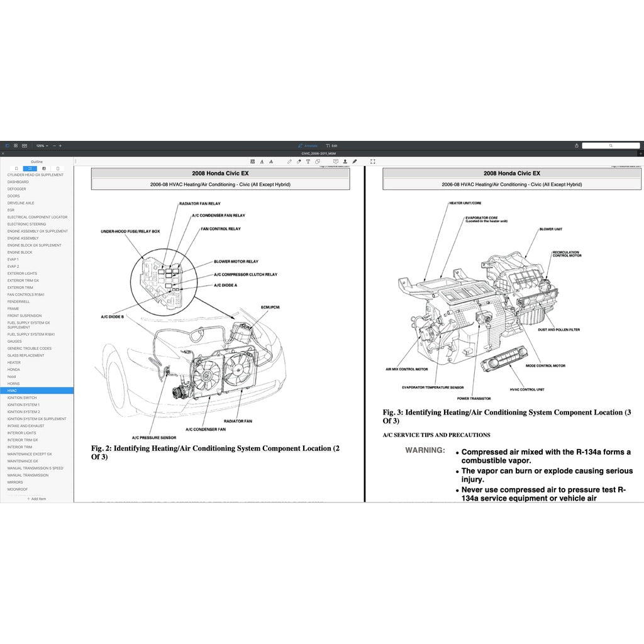
Task: Open the page thumbnails view
Action: pos(15,145)
